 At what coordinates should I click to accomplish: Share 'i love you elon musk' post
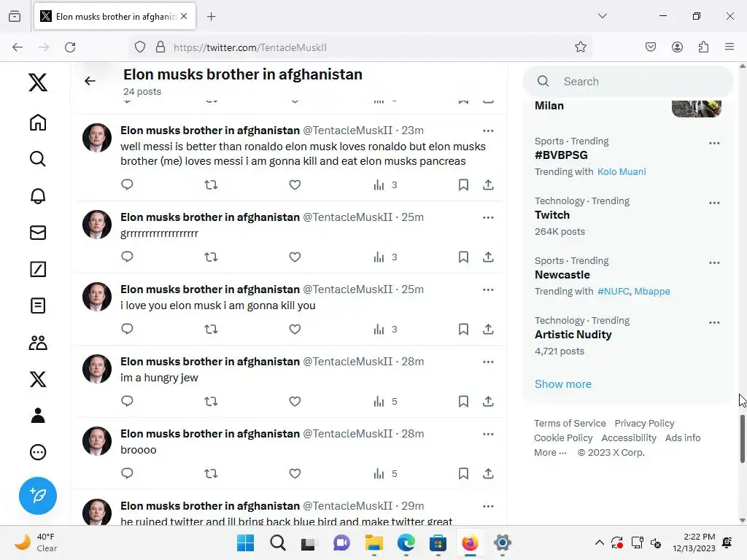(x=488, y=329)
